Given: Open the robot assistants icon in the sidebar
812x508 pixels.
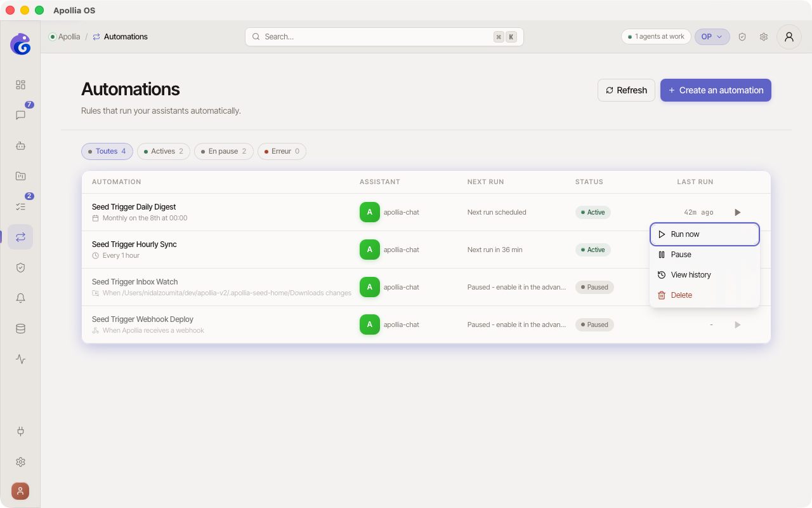Looking at the screenshot, I should coord(20,145).
